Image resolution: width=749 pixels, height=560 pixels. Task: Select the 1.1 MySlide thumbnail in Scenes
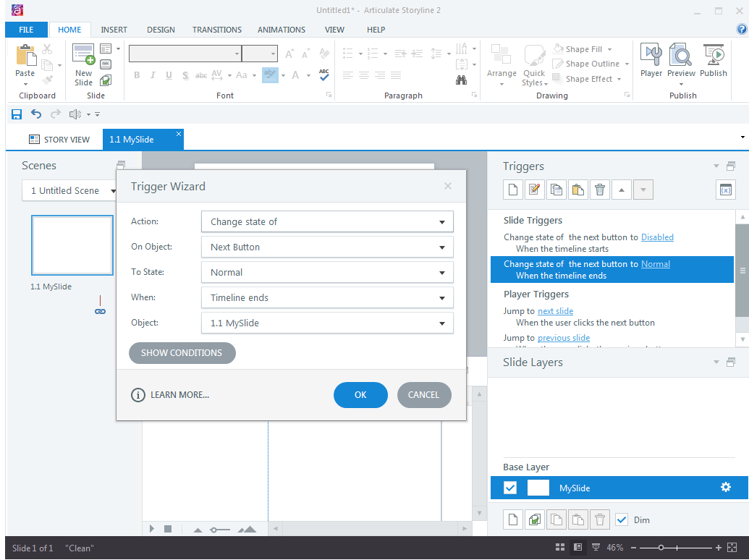click(x=72, y=245)
